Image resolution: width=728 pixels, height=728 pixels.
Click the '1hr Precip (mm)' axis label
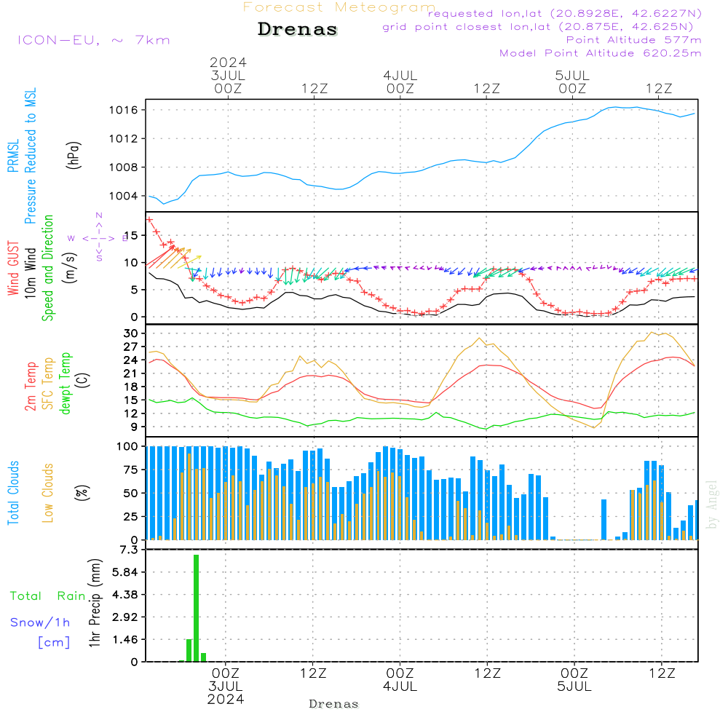tap(95, 603)
